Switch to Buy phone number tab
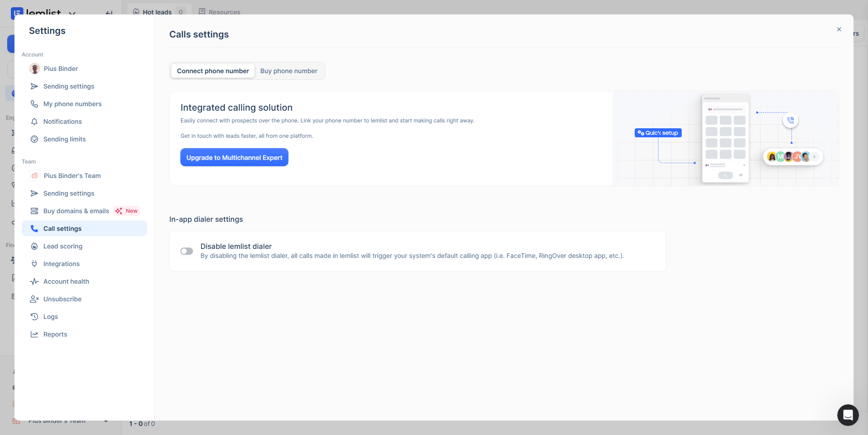 [288, 71]
